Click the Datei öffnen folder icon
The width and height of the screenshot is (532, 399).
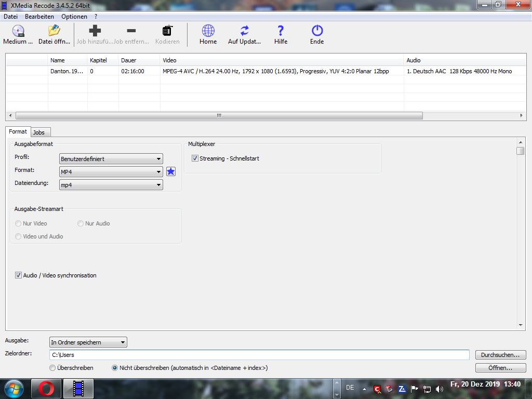click(54, 31)
